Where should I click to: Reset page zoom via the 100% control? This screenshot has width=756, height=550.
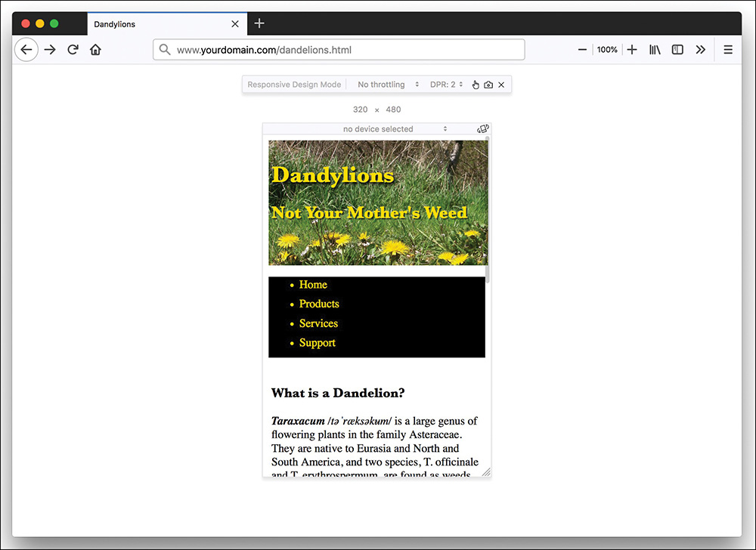(x=607, y=49)
